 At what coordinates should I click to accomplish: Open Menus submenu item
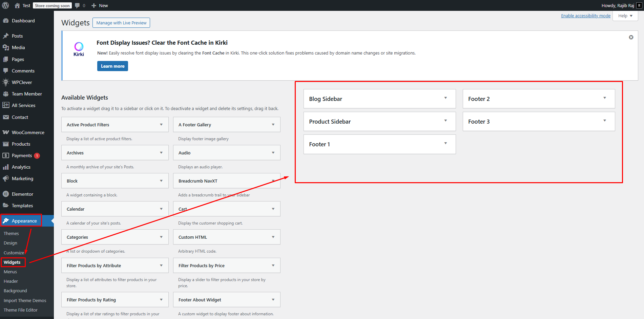pos(10,272)
